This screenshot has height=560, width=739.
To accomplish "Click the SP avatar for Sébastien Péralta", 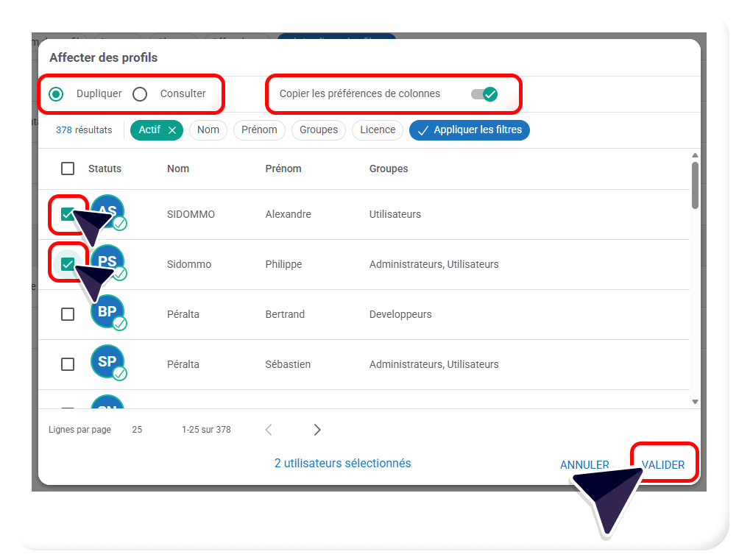I will click(x=107, y=361).
